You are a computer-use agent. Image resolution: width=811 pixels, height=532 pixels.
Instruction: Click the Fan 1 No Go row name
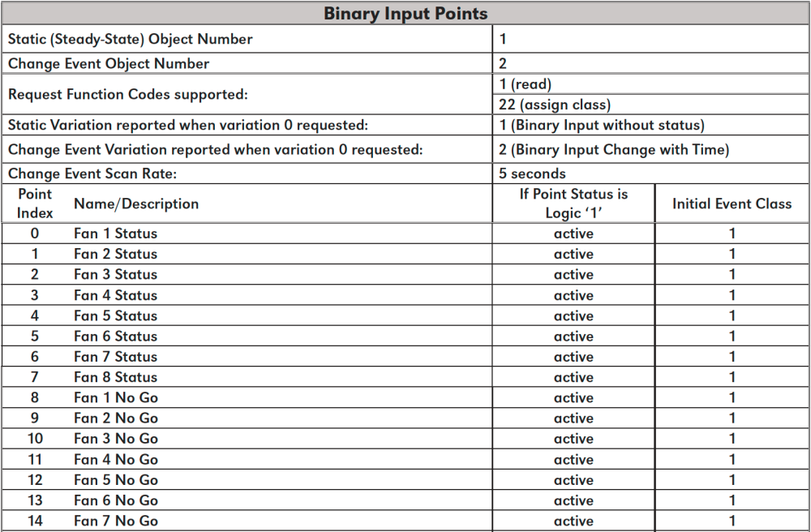(116, 397)
